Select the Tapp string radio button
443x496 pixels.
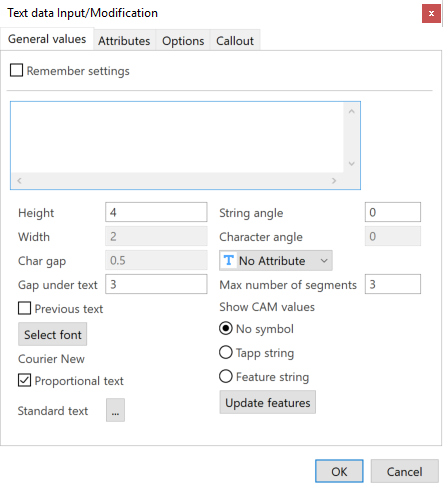tap(226, 352)
